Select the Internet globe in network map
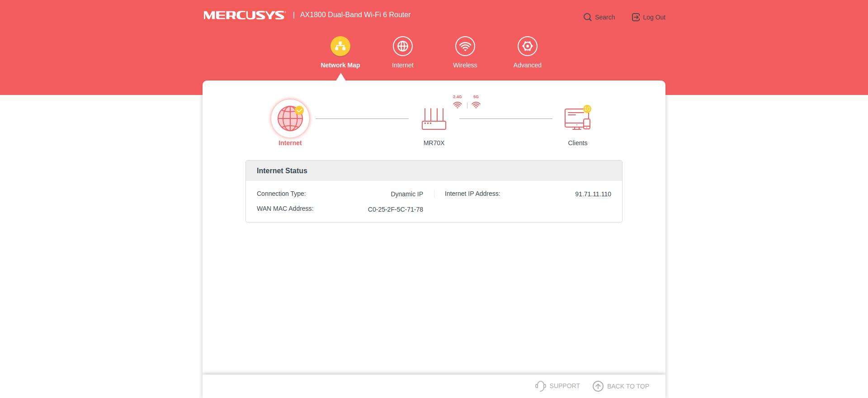This screenshot has height=398, width=868. pyautogui.click(x=290, y=118)
